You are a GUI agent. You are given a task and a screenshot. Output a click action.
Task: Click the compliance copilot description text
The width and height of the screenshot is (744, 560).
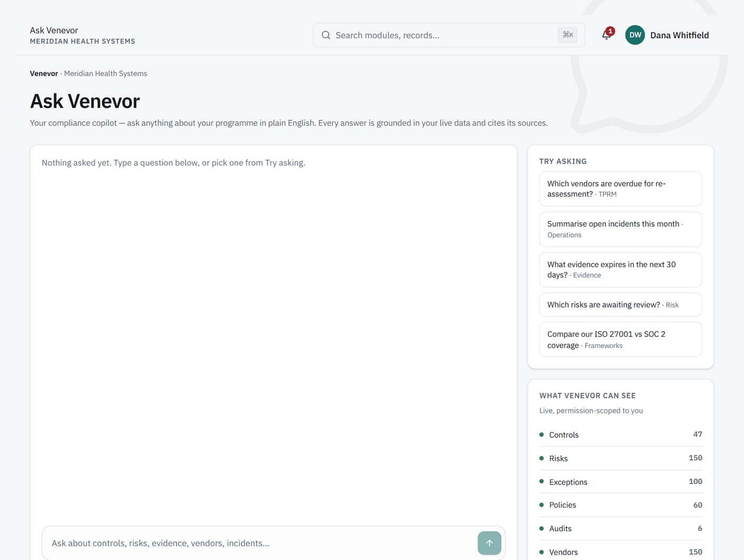tap(289, 123)
